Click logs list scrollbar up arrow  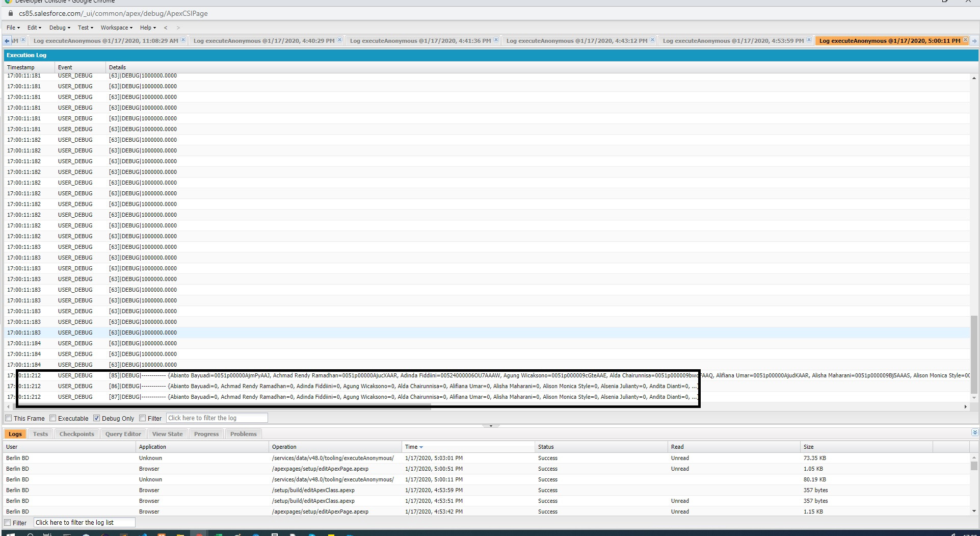coord(974,457)
